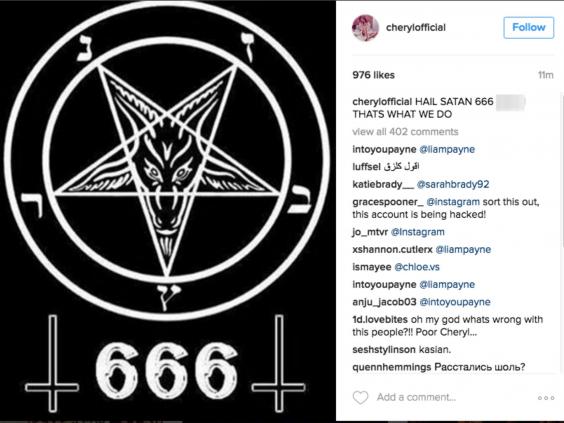Open cherylofficial profile picture avatar
This screenshot has height=423, width=564.
365,28
